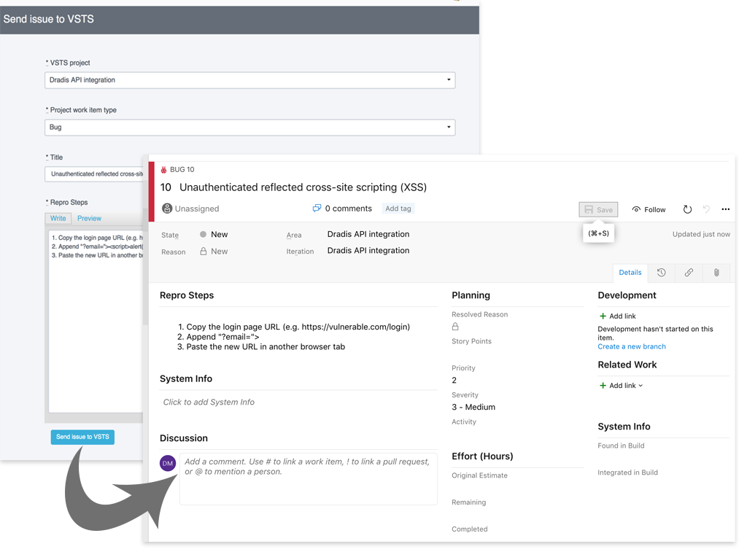Click the Add a comment discussion box
Screen dimensions: 747x560
pos(309,478)
